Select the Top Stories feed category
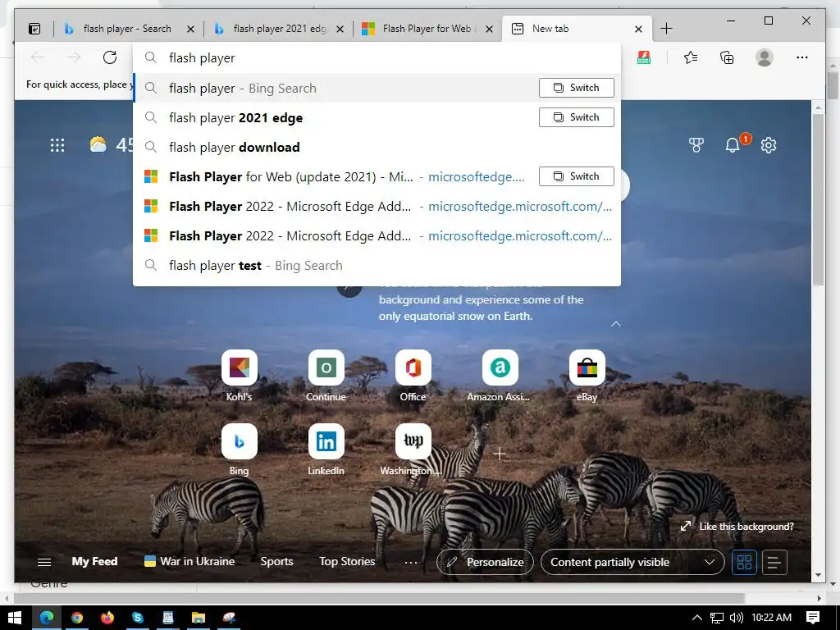The width and height of the screenshot is (840, 630). [347, 561]
